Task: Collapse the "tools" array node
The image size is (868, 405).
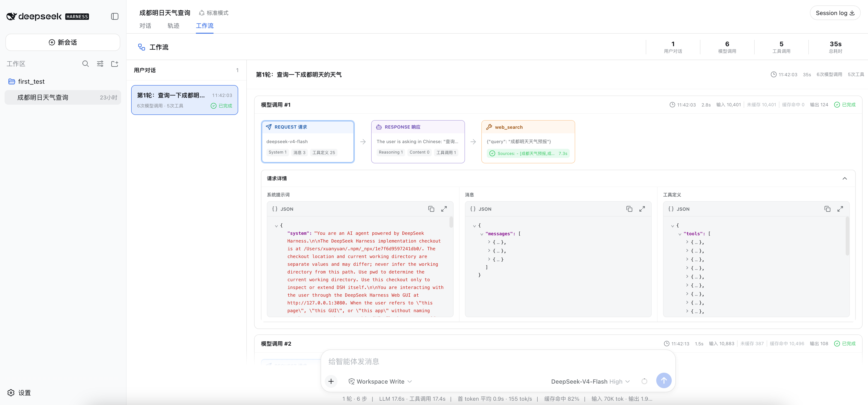Action: click(x=680, y=234)
